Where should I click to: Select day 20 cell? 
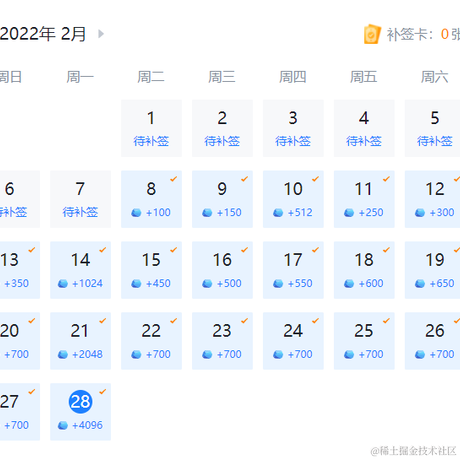click(20, 341)
